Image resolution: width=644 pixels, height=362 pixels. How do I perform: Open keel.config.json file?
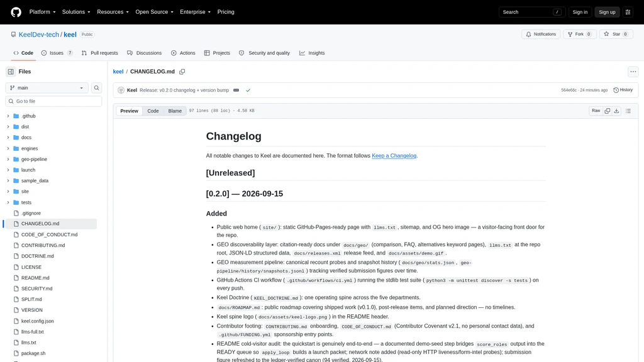(37, 321)
